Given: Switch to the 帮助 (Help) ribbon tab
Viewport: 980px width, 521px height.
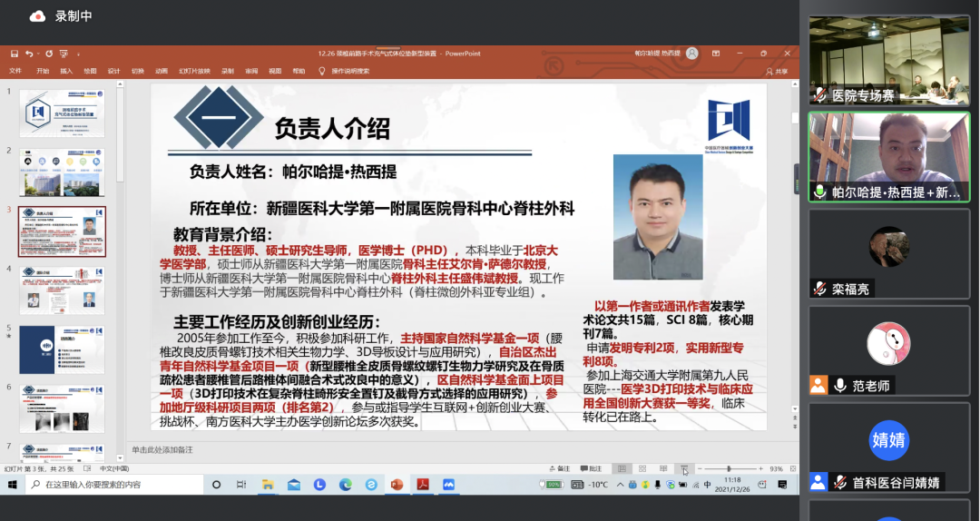Looking at the screenshot, I should [299, 72].
